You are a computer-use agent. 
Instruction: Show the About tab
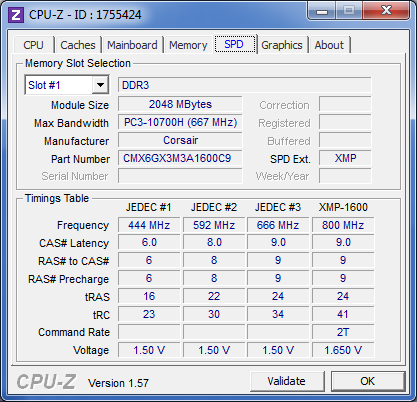(329, 45)
